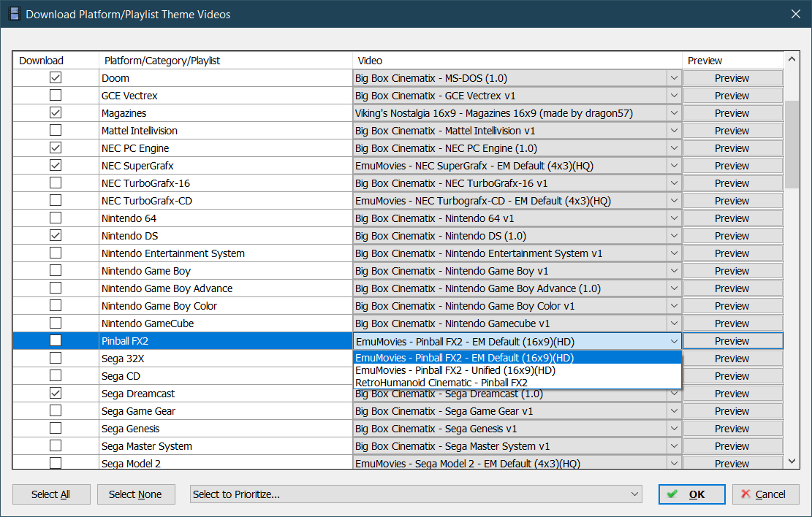Open the NEC SuperGrafx video combo box
The height and width of the screenshot is (517, 812).
[x=674, y=166]
